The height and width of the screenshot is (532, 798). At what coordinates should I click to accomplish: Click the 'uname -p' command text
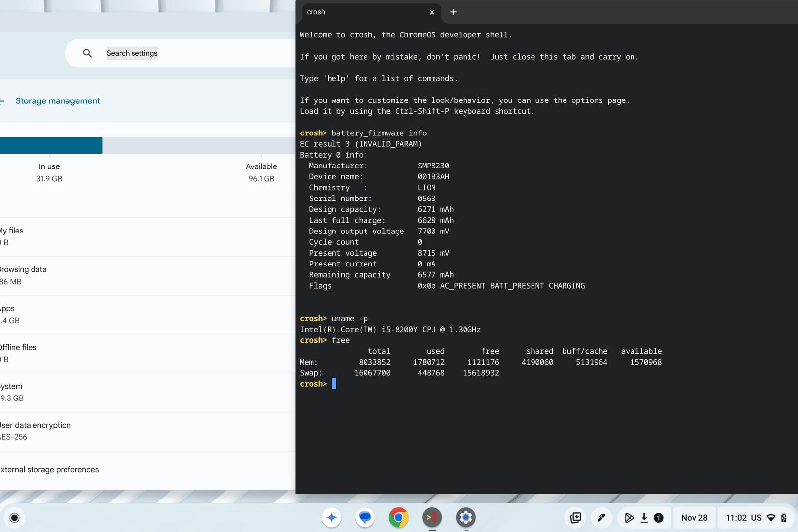(x=350, y=319)
